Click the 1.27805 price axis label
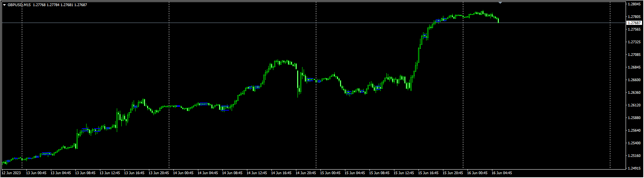The width and height of the screenshot is (644, 178). tap(634, 17)
